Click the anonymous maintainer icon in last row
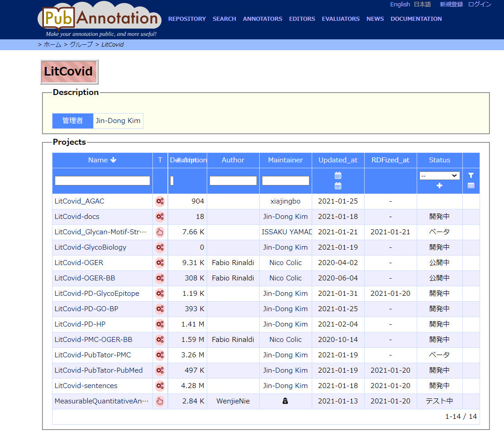 click(285, 401)
